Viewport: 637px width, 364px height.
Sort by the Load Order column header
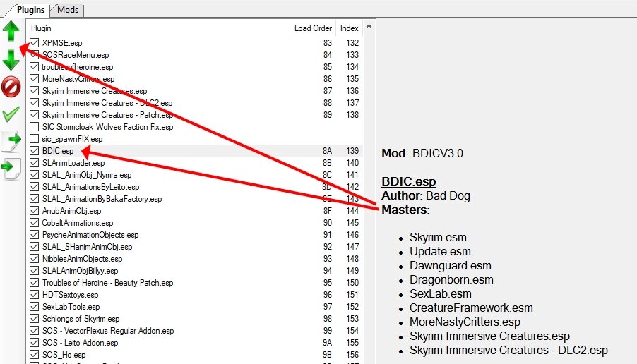coord(313,28)
